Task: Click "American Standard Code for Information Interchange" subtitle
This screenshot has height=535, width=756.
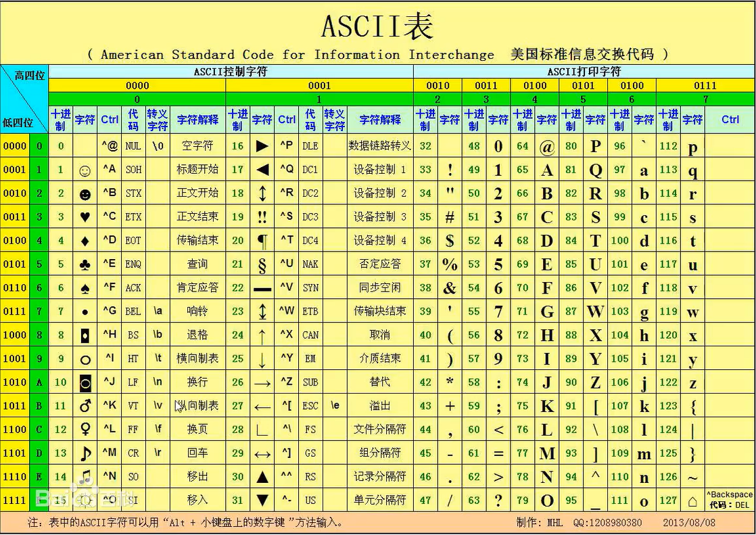Action: pyautogui.click(x=297, y=55)
